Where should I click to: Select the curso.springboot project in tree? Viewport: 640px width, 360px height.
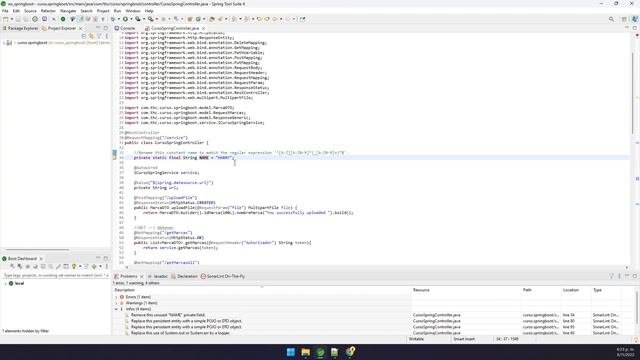32,42
